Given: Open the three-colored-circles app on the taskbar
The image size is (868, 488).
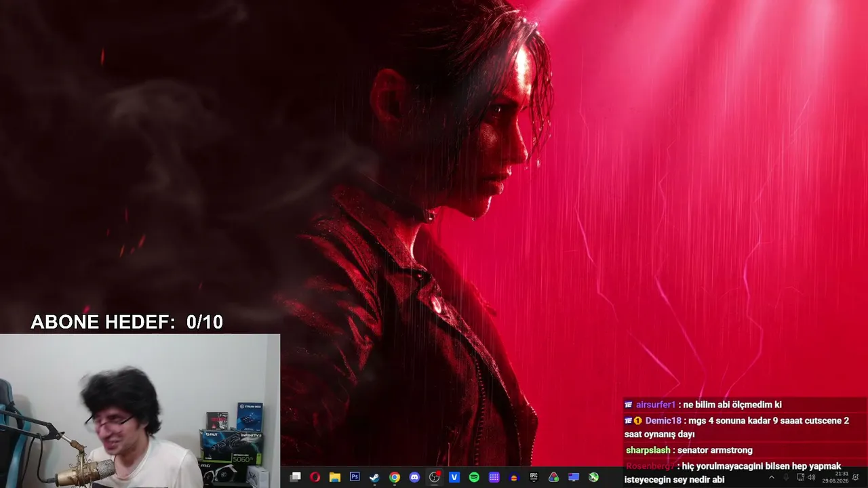Looking at the screenshot, I should [554, 477].
